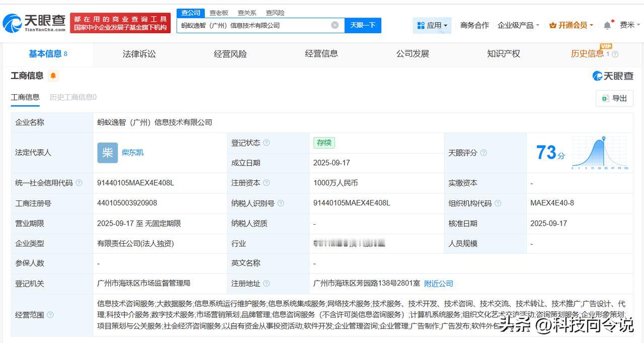The height and width of the screenshot is (343, 644).
Task: Click credit code value in 统一社会信用代码 row
Action: click(135, 183)
